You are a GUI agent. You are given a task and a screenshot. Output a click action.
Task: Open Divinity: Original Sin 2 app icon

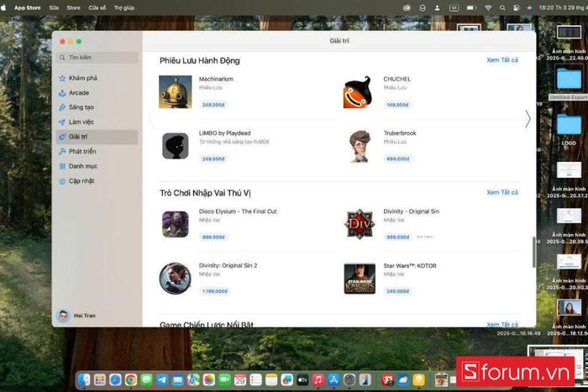click(x=175, y=278)
